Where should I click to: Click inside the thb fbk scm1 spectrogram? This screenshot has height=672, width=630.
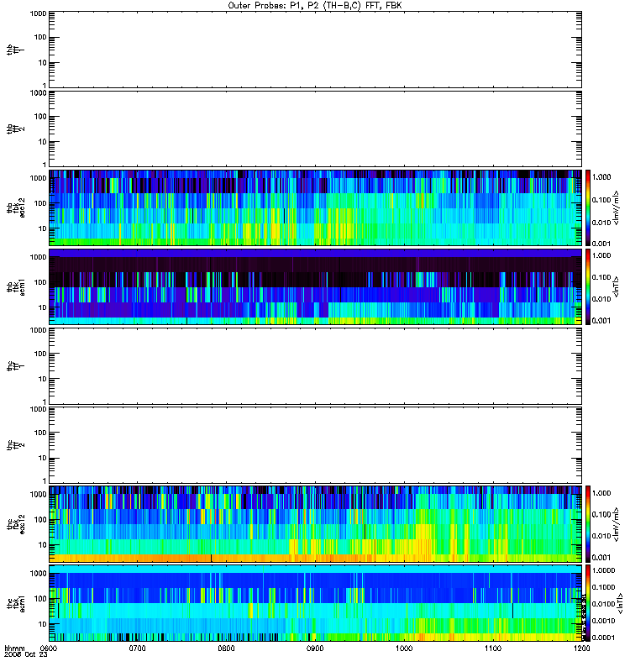316,286
